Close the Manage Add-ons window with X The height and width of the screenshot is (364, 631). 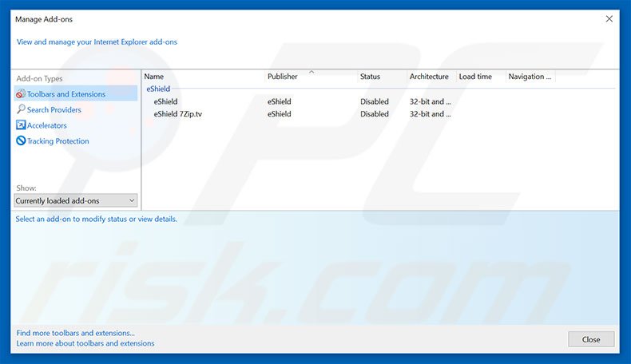pos(609,18)
